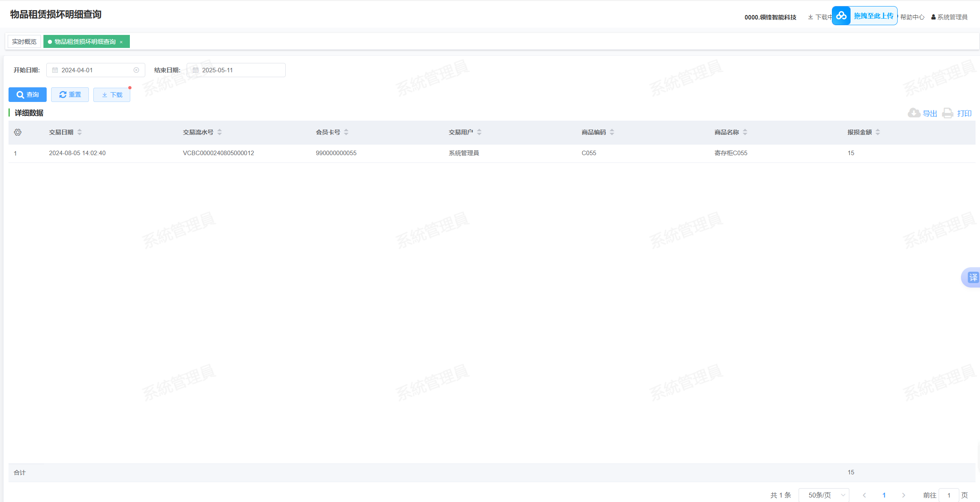Viewport: 980px width, 502px height.
Task: Open the end date calendar icon
Action: tap(196, 70)
